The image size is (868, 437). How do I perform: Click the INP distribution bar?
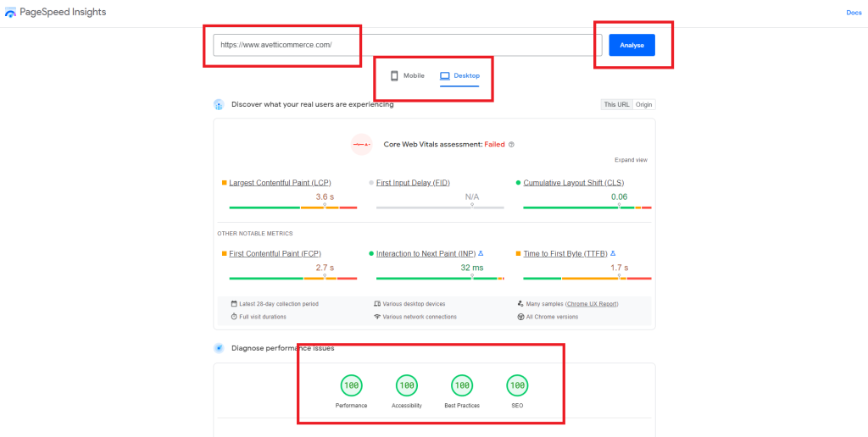[x=440, y=279]
